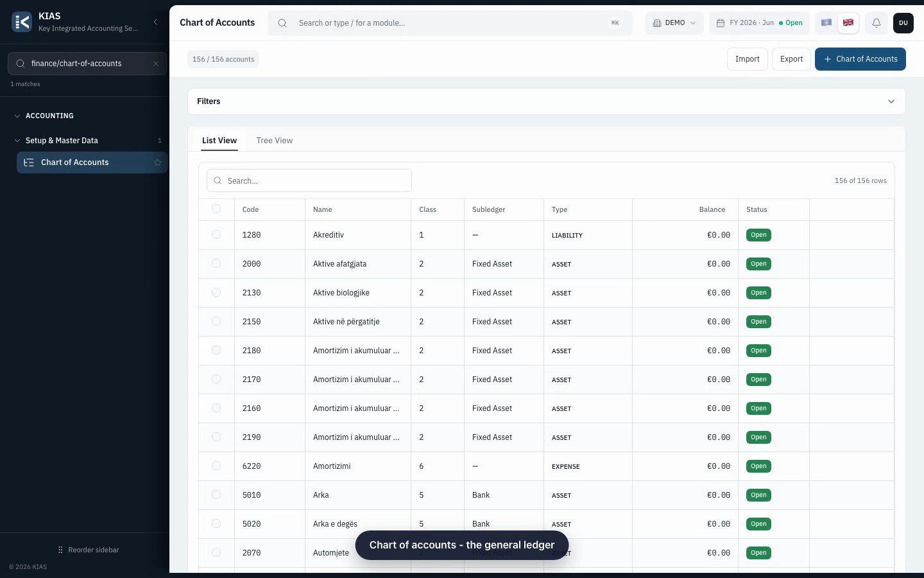Clear the sidebar search with the X icon
Viewport: 924px width, 578px height.
point(155,64)
